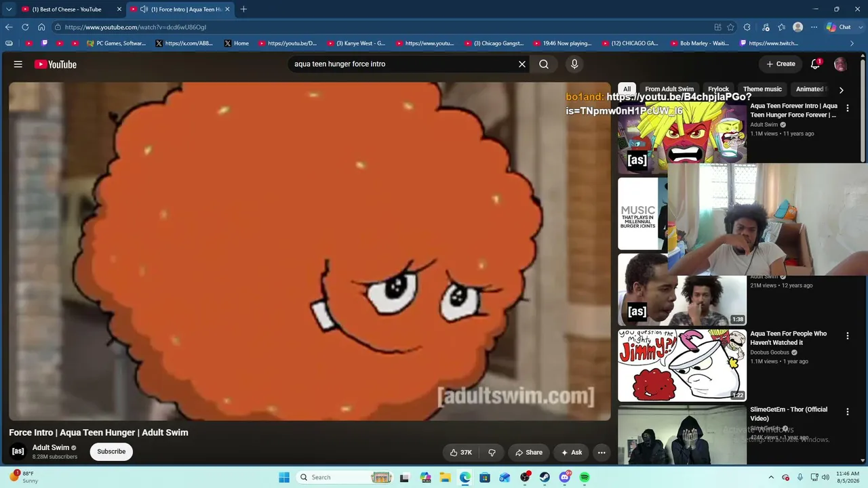
Task: Open the X Home bookmark
Action: click(x=236, y=43)
